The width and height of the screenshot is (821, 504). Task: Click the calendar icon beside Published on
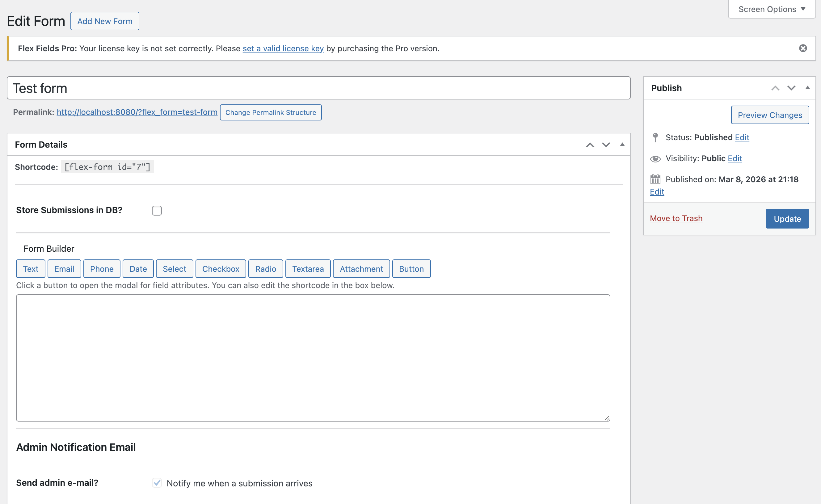655,179
